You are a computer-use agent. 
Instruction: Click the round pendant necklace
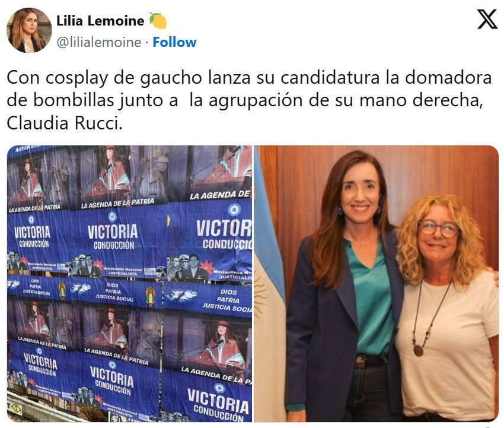(x=418, y=350)
